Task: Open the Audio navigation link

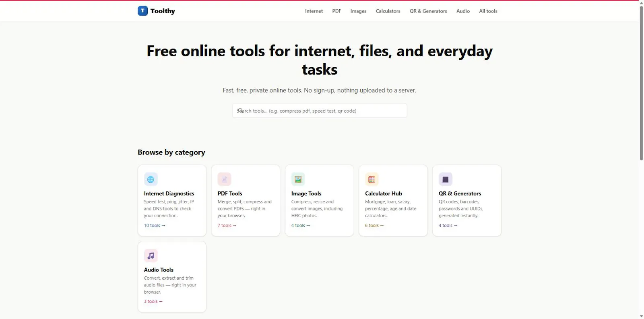Action: point(463,11)
